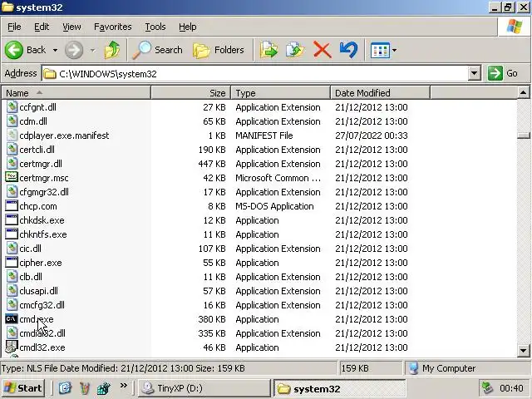Select the cipher.exe file name

coord(41,263)
